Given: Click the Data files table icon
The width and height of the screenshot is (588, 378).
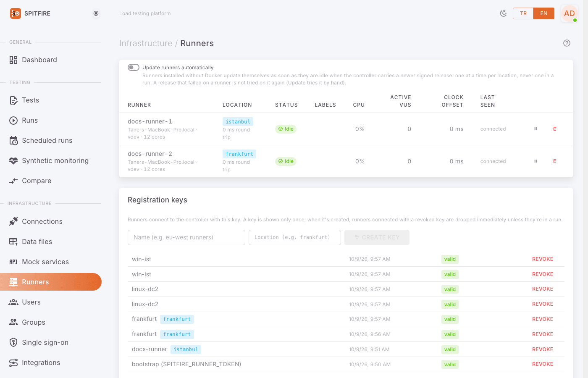Looking at the screenshot, I should (13, 241).
